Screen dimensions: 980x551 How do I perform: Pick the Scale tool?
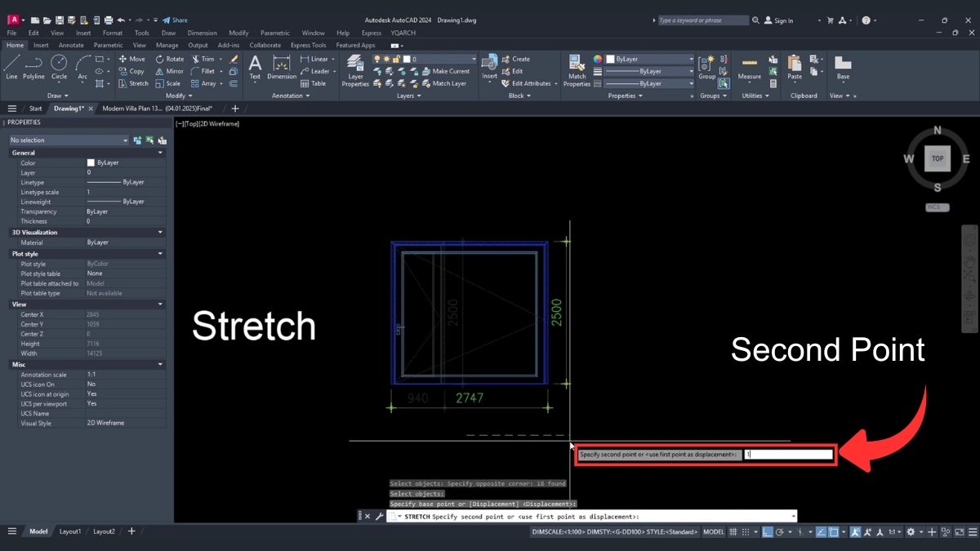(x=167, y=83)
